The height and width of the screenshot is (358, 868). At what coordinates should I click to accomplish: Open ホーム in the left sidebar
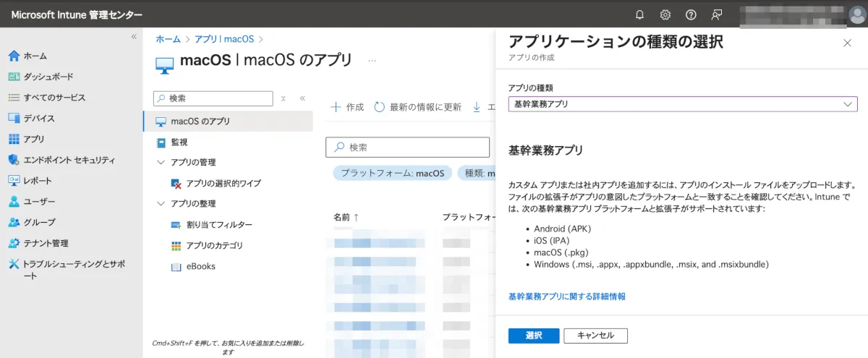tap(35, 56)
